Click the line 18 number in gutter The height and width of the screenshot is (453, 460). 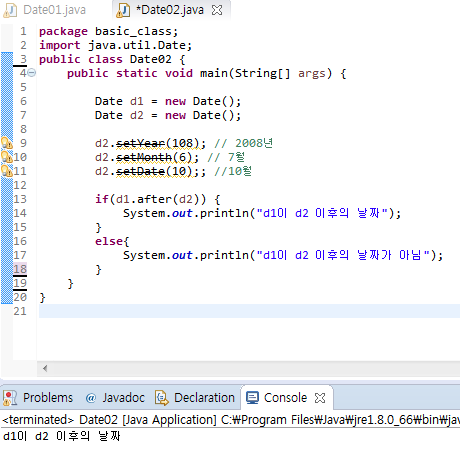point(20,269)
